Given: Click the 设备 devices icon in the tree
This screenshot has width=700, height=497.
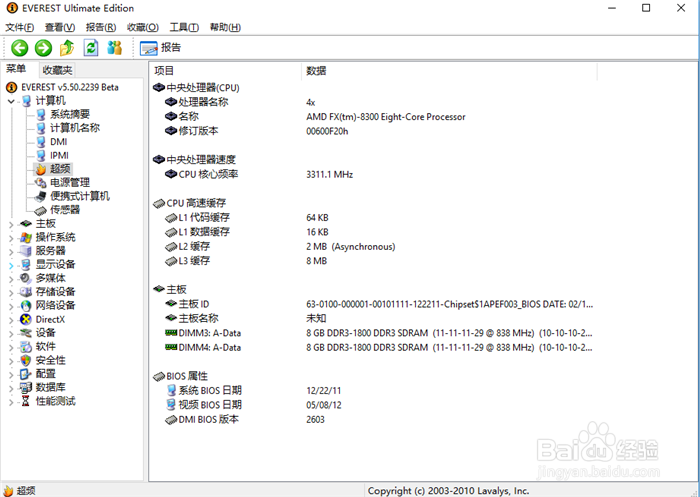Looking at the screenshot, I should click(26, 333).
